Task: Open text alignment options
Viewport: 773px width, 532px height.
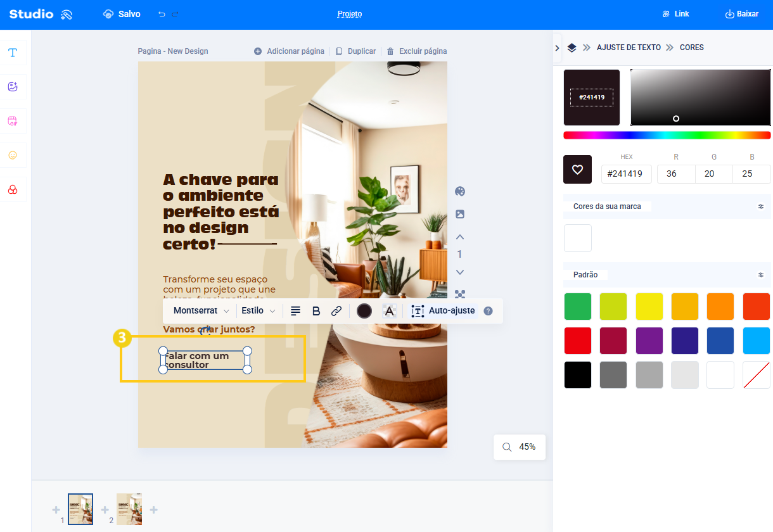Action: (295, 311)
